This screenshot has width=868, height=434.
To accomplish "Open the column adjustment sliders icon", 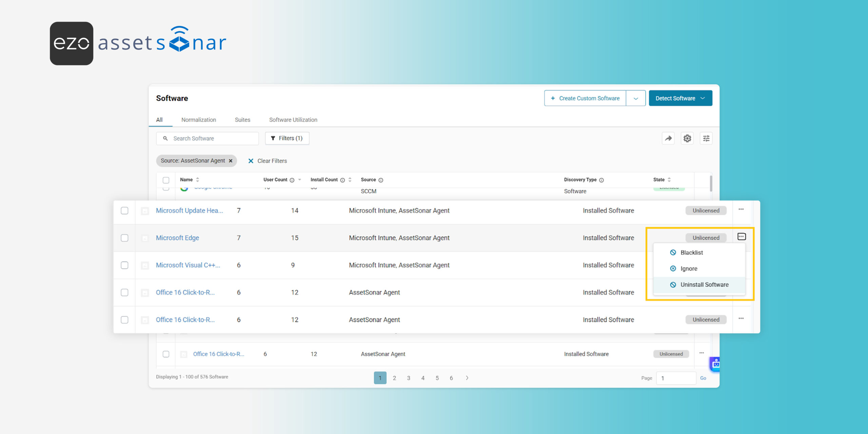I will pos(706,138).
